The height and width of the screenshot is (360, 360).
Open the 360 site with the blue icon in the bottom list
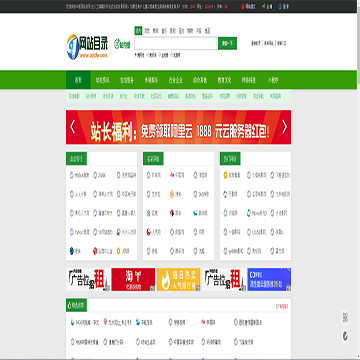coord(85,323)
